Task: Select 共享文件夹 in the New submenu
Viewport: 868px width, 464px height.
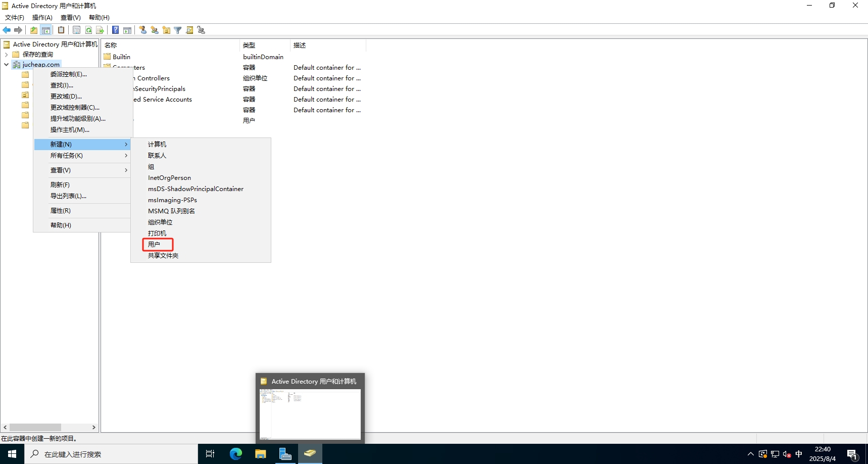Action: point(201,256)
